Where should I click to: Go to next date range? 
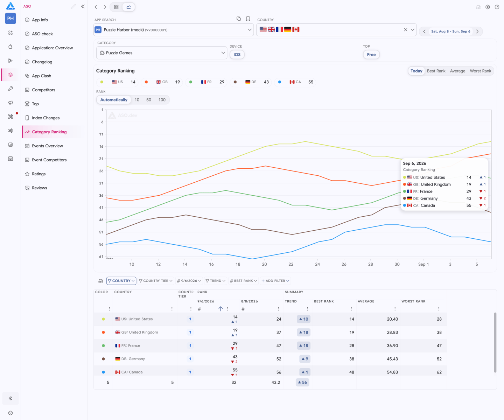(477, 31)
